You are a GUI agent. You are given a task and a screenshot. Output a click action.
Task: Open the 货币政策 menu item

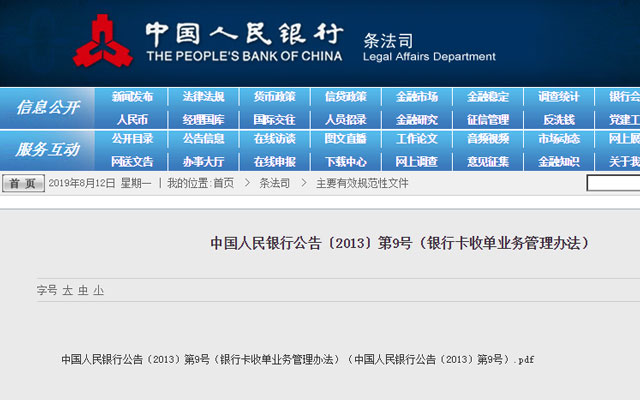(x=274, y=97)
